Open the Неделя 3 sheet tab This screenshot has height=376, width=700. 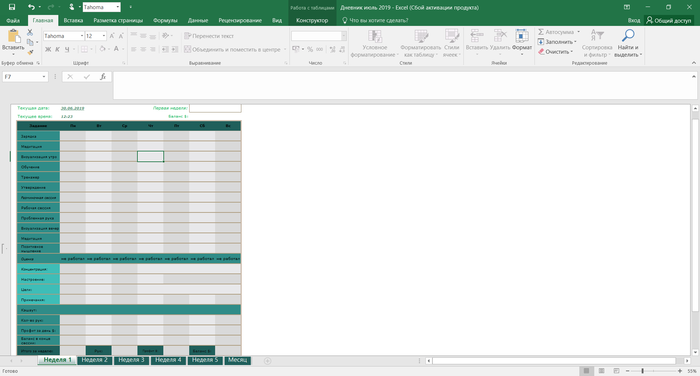(x=131, y=360)
